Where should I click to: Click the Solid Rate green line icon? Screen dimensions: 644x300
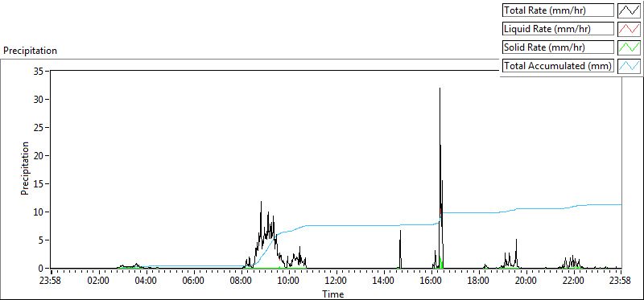click(630, 47)
